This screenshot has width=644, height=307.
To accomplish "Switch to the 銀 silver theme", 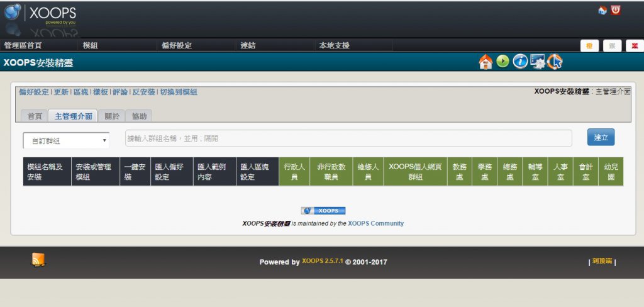I will tap(612, 46).
